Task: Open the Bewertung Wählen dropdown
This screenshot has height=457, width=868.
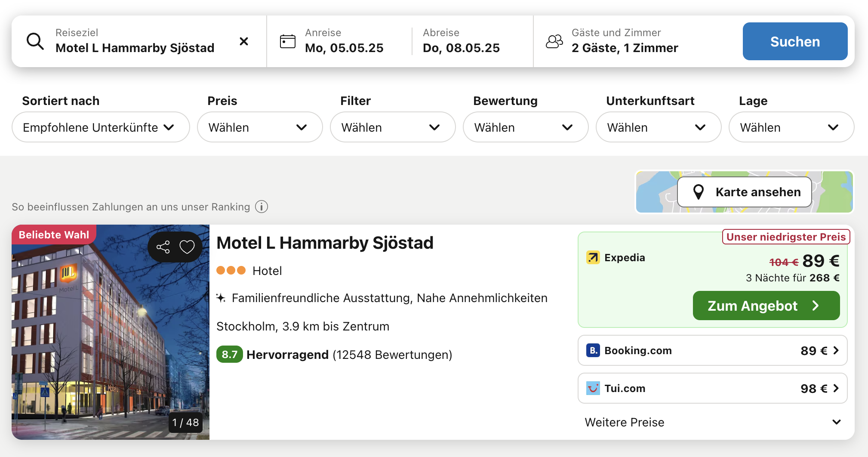Action: [526, 127]
